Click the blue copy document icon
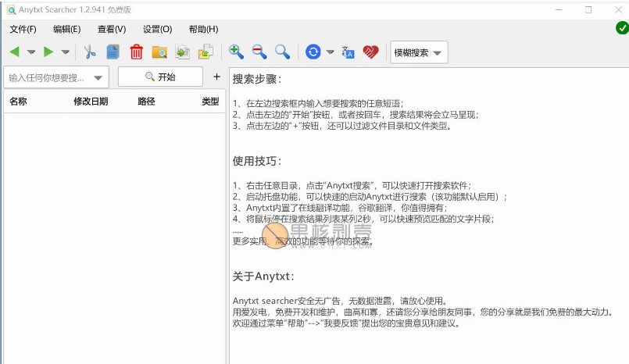The width and height of the screenshot is (629, 364). pos(113,52)
